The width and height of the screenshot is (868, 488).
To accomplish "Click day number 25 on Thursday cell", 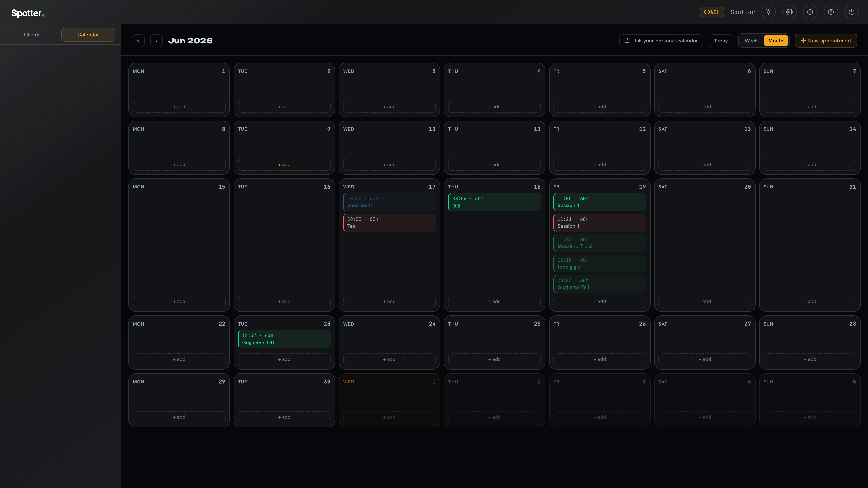I will (x=537, y=324).
